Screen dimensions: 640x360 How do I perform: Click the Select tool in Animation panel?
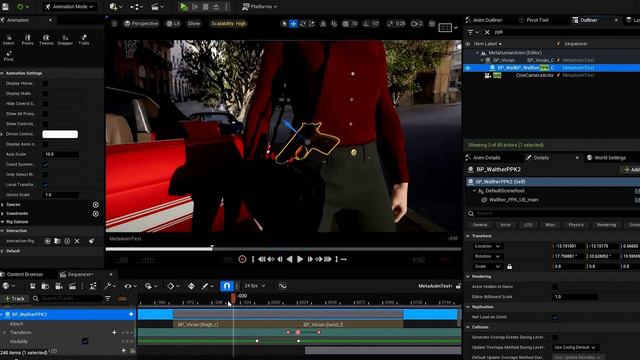pyautogui.click(x=9, y=40)
